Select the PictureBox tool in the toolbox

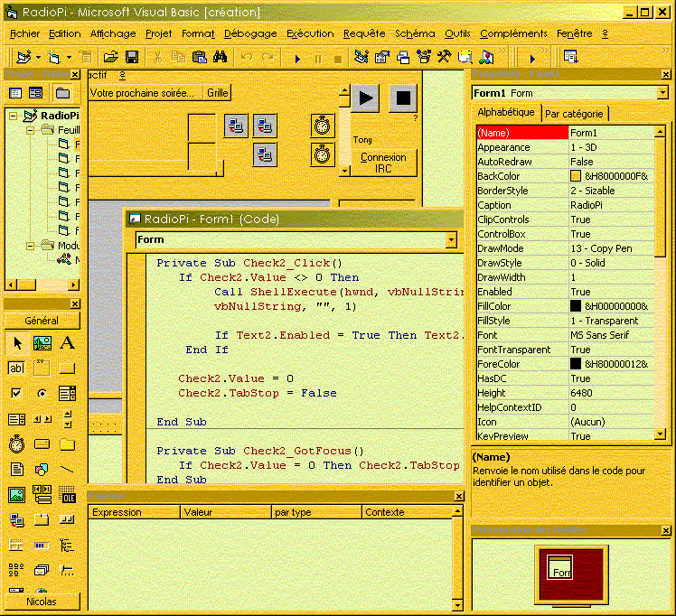[42, 343]
